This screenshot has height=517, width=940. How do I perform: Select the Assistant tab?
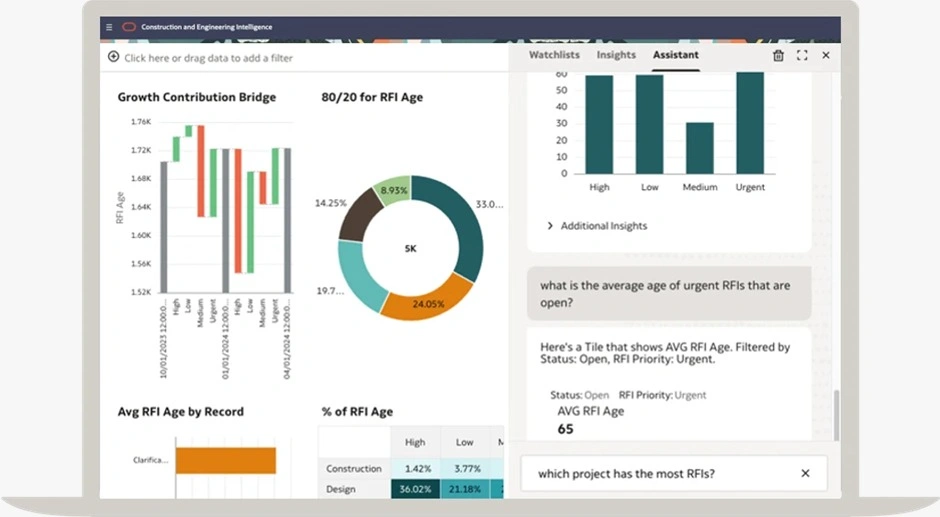675,55
